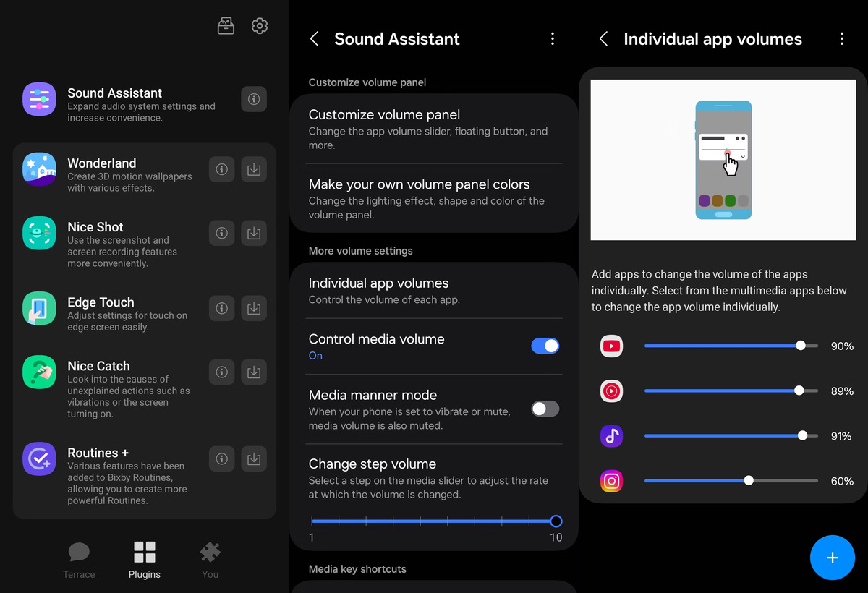
Task: Tap the YouTube 90% value
Action: point(842,346)
